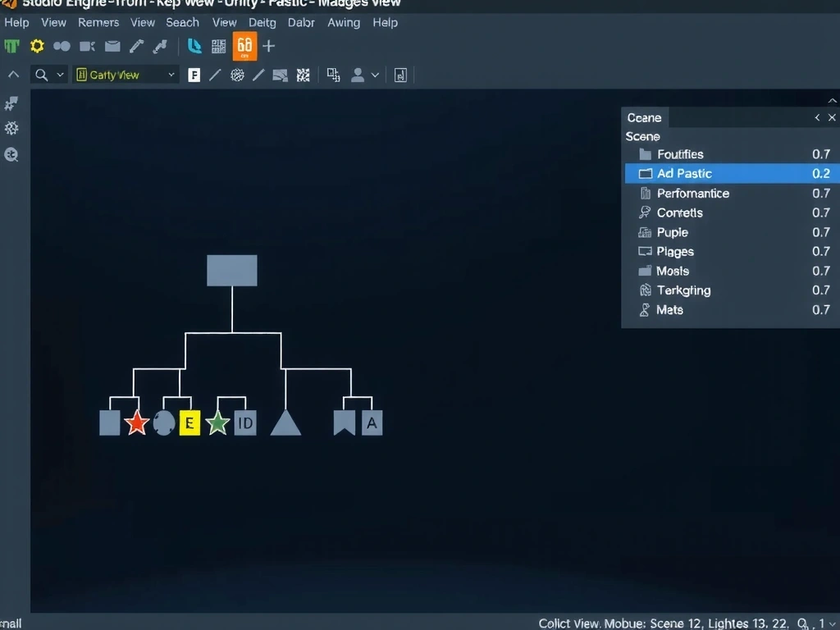Image resolution: width=840 pixels, height=630 pixels.
Task: Click the QR-grid icon next to the Unity logo
Action: click(x=218, y=47)
